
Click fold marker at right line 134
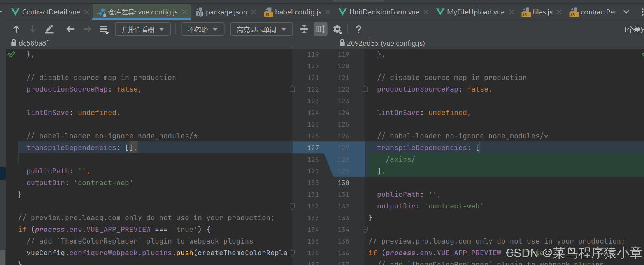[365, 230]
